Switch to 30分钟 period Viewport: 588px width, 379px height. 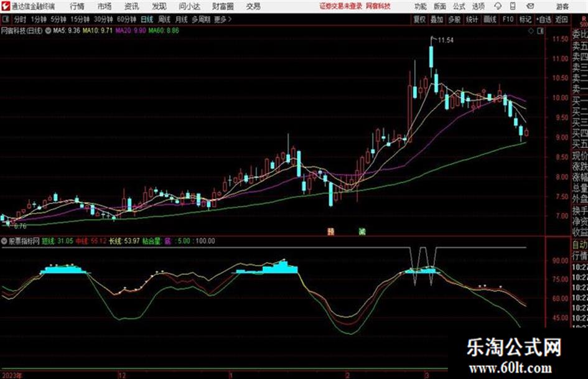(x=103, y=19)
